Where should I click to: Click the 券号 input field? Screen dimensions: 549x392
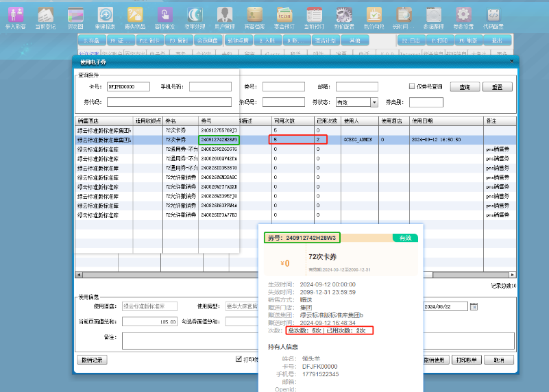point(284,86)
